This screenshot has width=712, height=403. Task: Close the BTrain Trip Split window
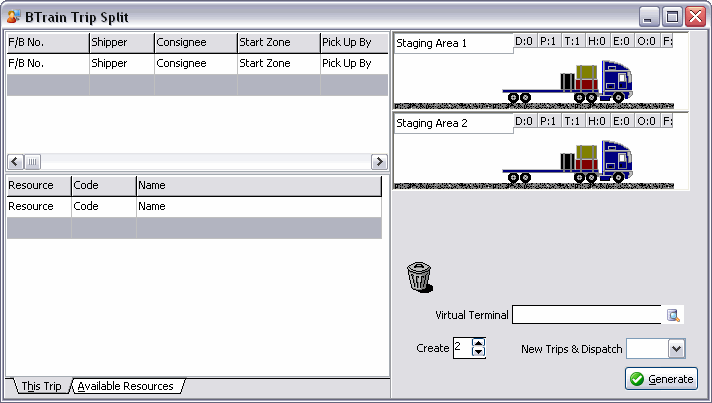pos(696,17)
